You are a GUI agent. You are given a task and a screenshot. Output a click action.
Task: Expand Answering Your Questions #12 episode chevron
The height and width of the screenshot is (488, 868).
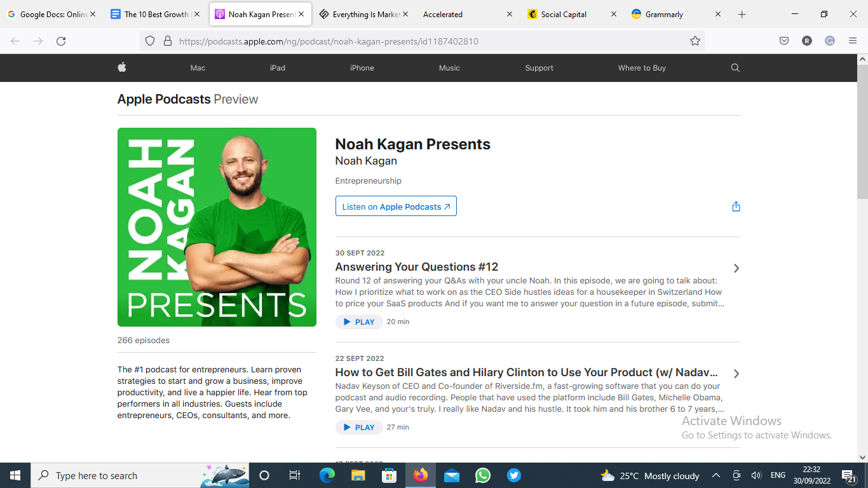tap(736, 268)
